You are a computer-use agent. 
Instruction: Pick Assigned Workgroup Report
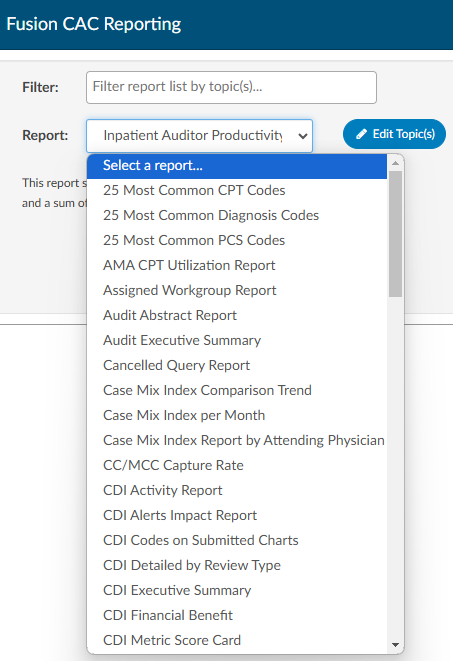point(237,290)
